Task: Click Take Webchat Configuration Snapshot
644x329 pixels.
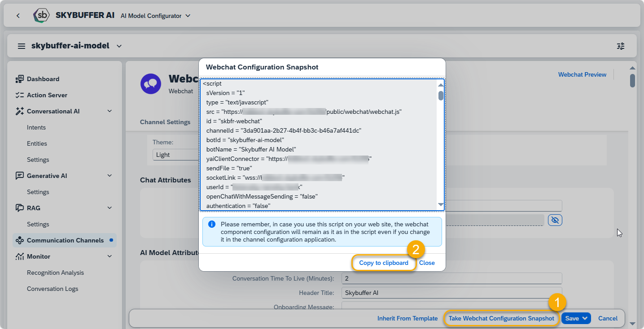Action: pyautogui.click(x=501, y=318)
